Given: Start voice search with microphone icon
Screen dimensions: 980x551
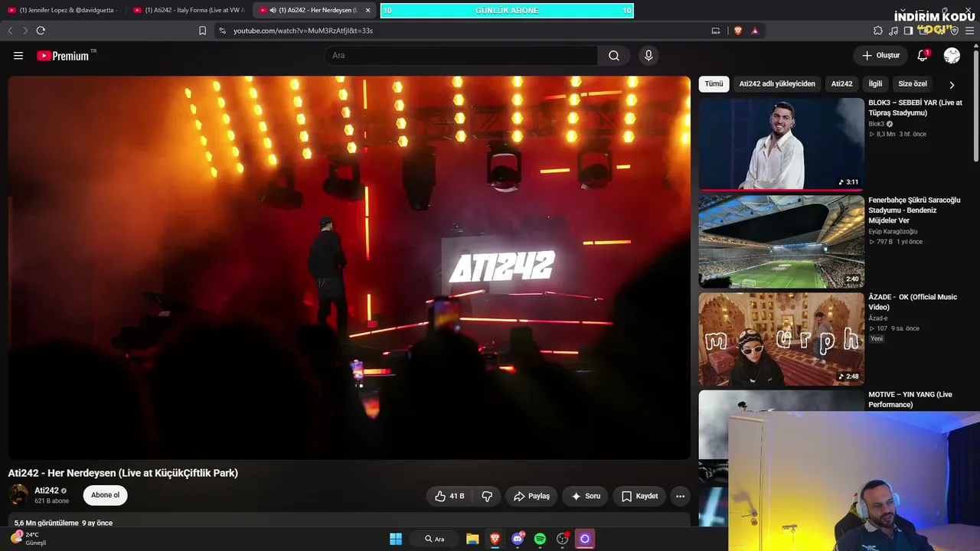Looking at the screenshot, I should (648, 55).
